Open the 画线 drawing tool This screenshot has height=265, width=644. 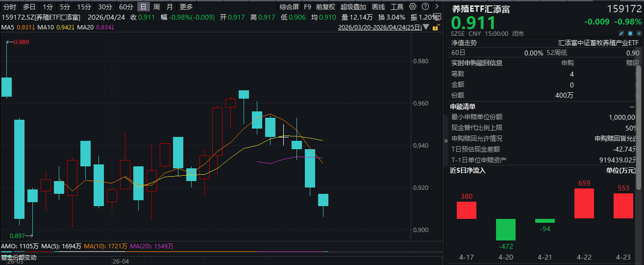tap(378, 7)
